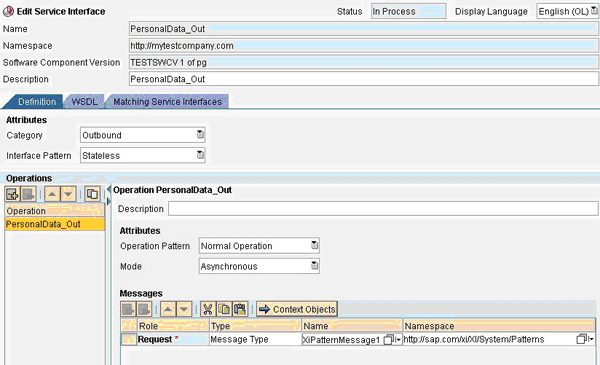Image resolution: width=600 pixels, height=365 pixels.
Task: Click the paste icon in Messages toolbar
Action: pyautogui.click(x=240, y=309)
